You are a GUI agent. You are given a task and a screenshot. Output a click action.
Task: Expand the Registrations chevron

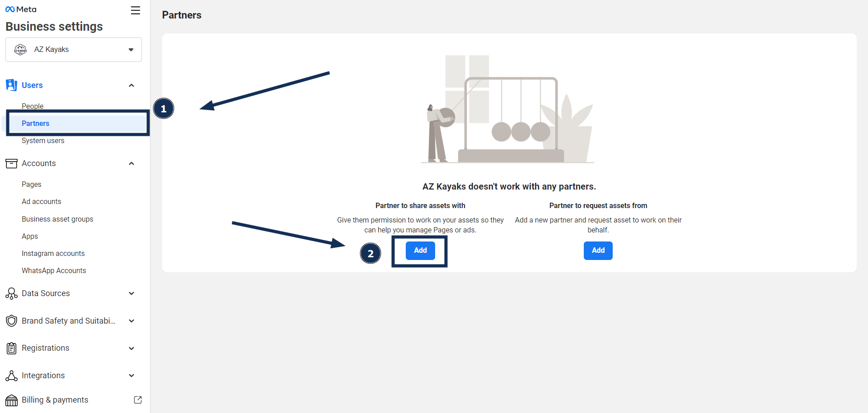point(131,348)
